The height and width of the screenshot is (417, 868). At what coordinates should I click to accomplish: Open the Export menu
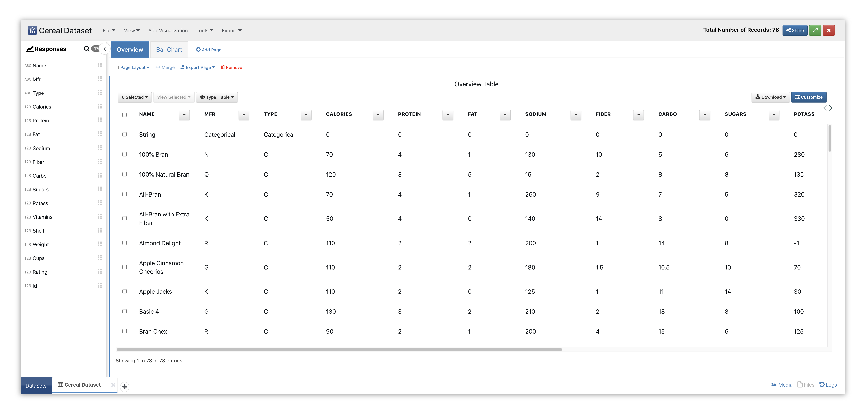click(232, 31)
